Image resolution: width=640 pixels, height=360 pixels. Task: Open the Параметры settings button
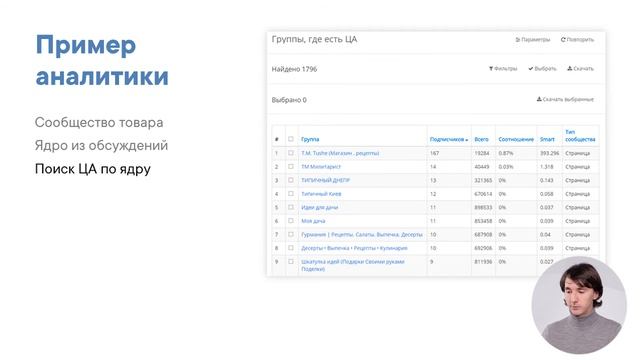pos(533,40)
